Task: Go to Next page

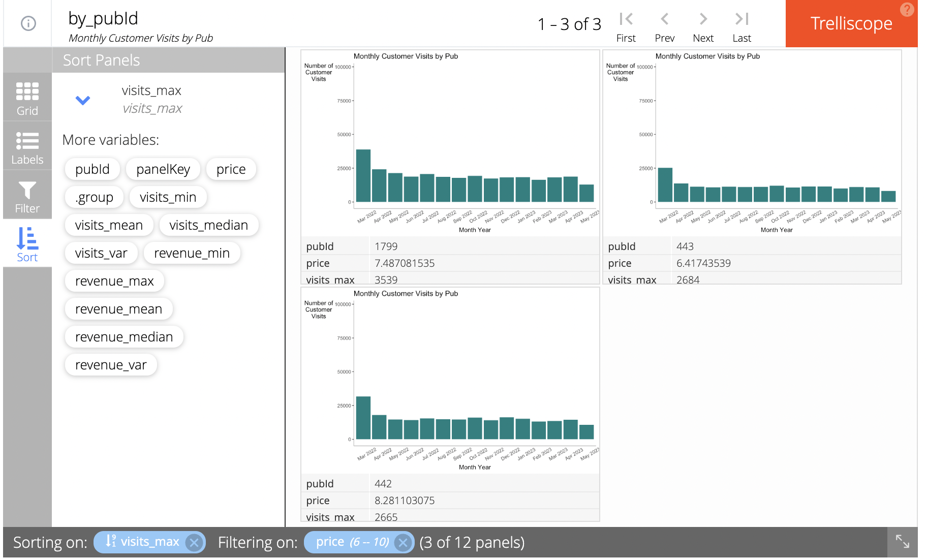Action: tap(703, 27)
